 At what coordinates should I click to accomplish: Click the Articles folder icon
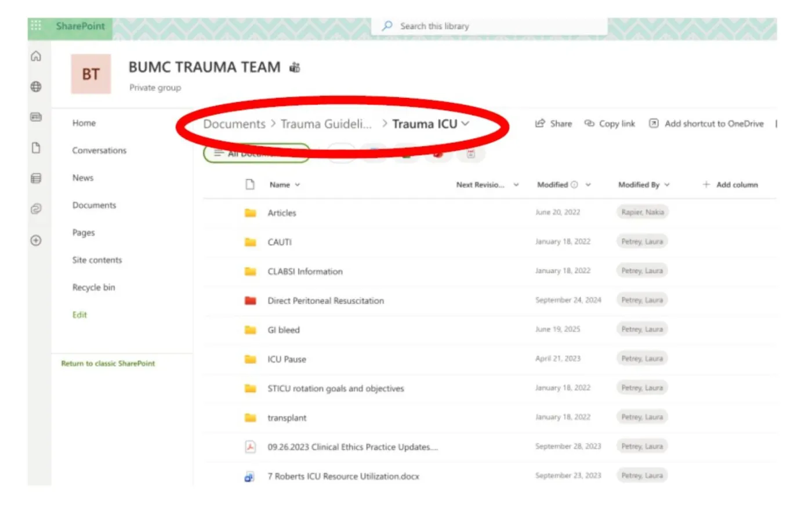pos(251,213)
